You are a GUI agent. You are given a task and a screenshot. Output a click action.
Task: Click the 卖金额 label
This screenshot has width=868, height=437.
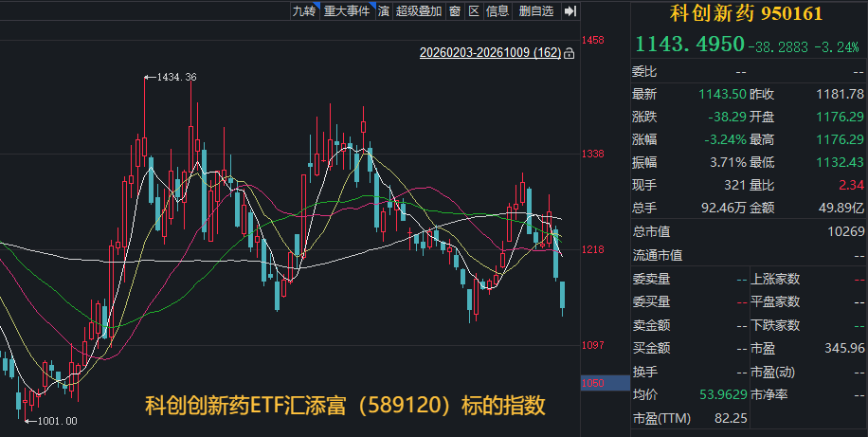(x=651, y=325)
